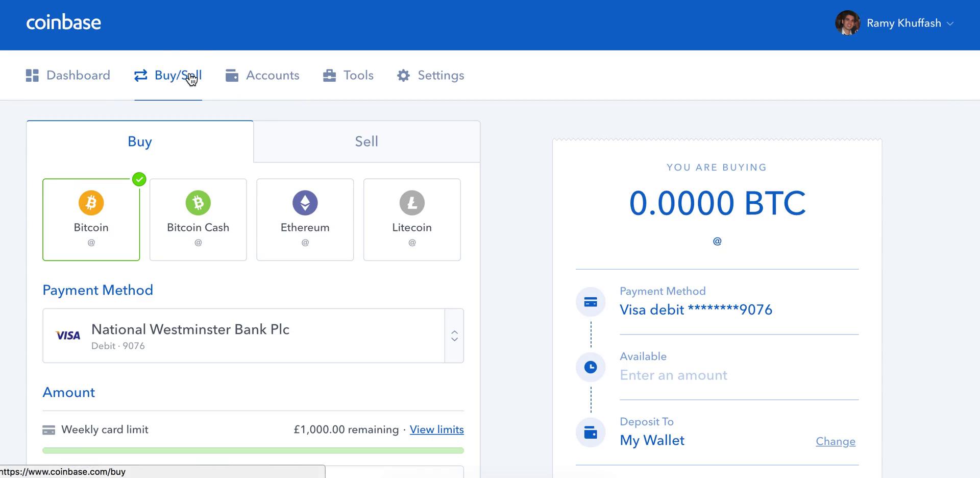Click the Accounts wallet icon
This screenshot has height=478, width=980.
click(232, 75)
